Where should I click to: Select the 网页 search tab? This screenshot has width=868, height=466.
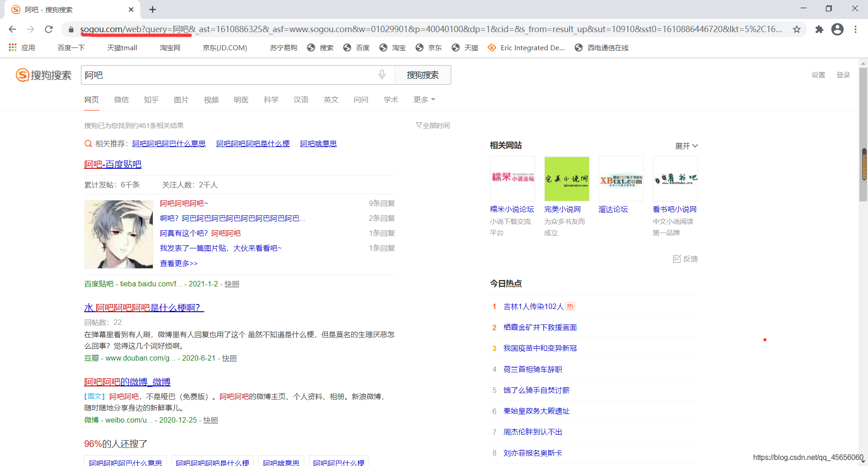[91, 100]
